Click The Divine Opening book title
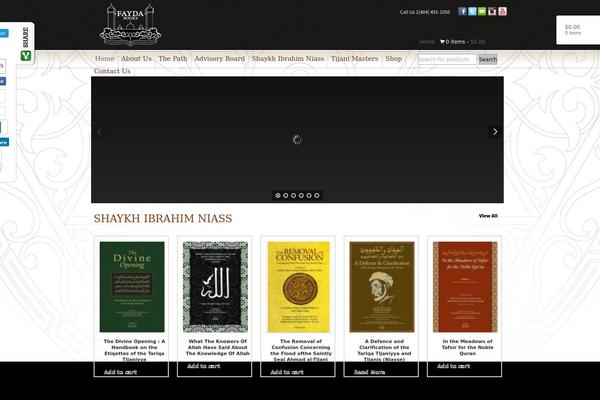This screenshot has width=600, height=400. click(x=134, y=350)
